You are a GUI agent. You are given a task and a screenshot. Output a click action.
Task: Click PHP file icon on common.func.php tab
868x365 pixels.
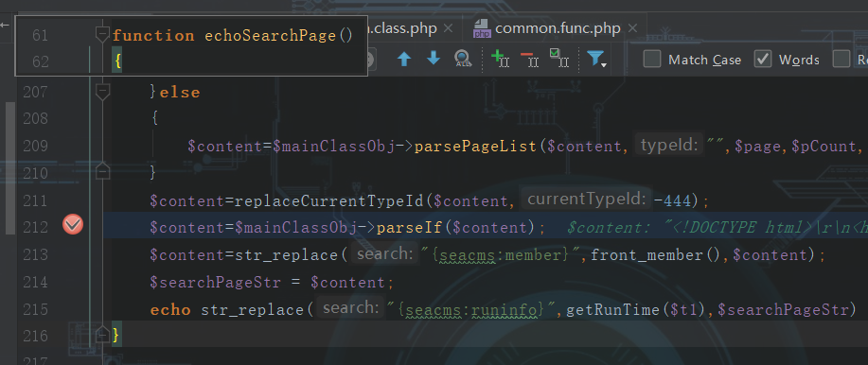482,28
